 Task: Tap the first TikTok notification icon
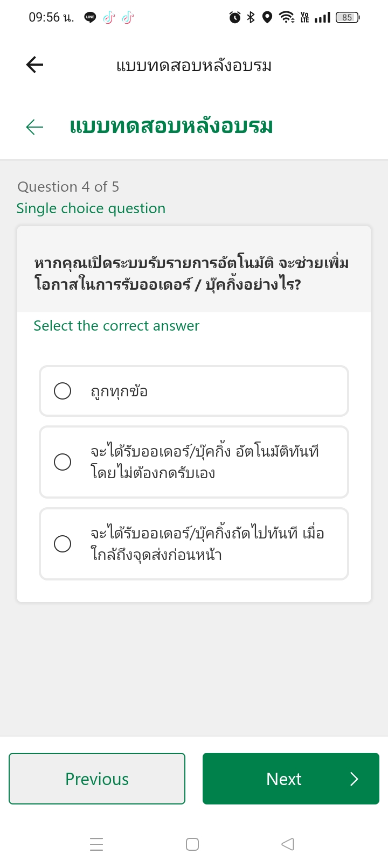pos(109,18)
